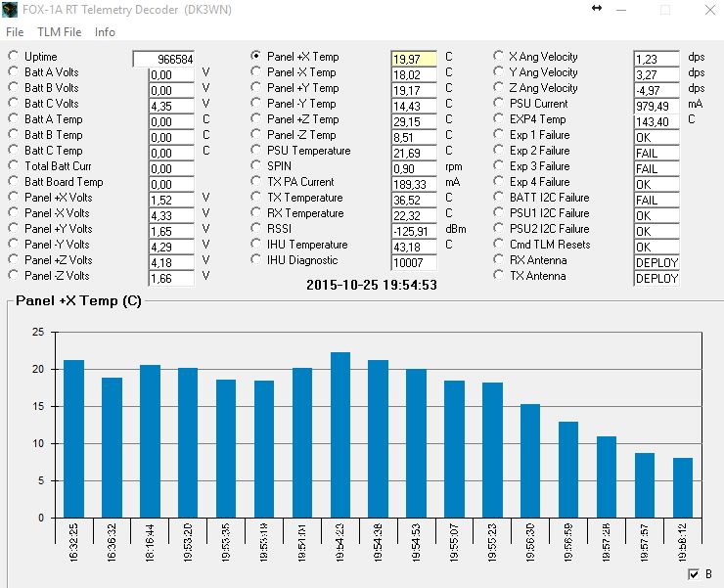The height and width of the screenshot is (588, 724).
Task: Click the chart bar at 19:54:23
Action: [x=340, y=434]
